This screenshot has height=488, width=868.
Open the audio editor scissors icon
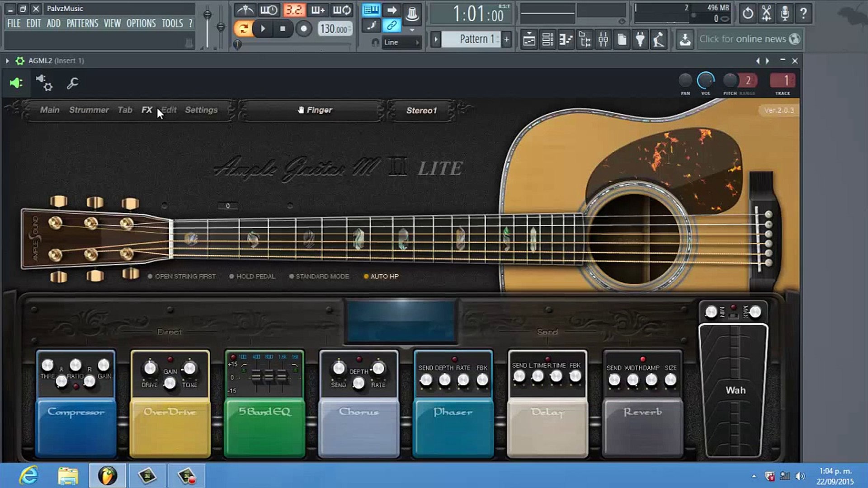pyautogui.click(x=766, y=13)
